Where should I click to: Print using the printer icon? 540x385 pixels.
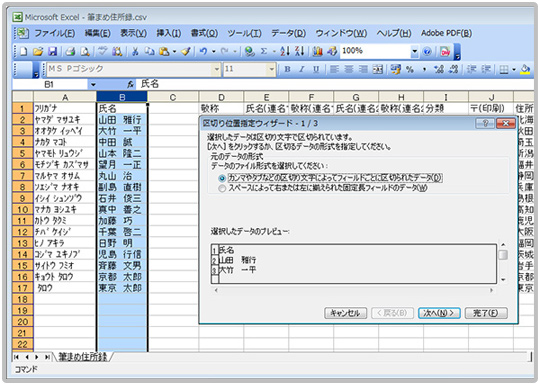[x=71, y=52]
